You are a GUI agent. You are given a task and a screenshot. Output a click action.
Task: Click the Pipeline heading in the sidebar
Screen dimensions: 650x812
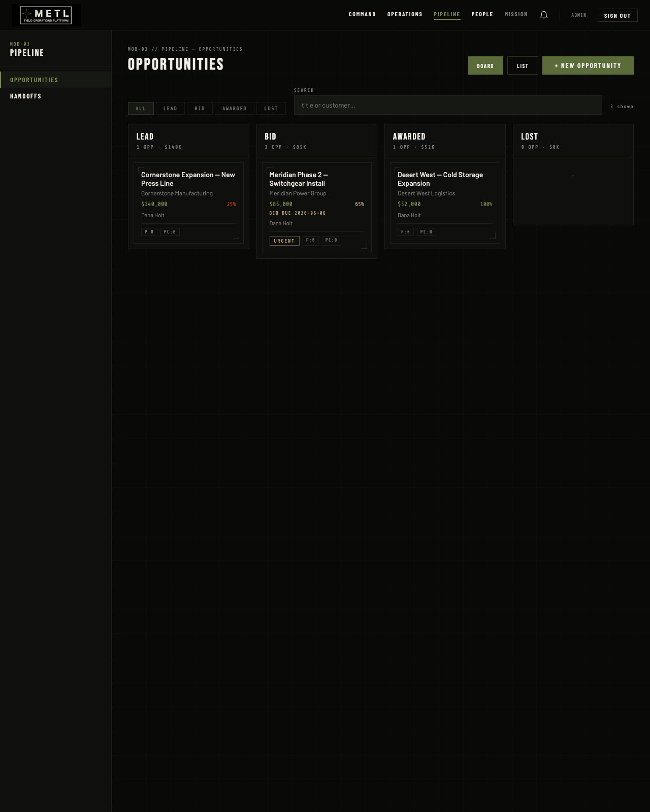point(27,53)
